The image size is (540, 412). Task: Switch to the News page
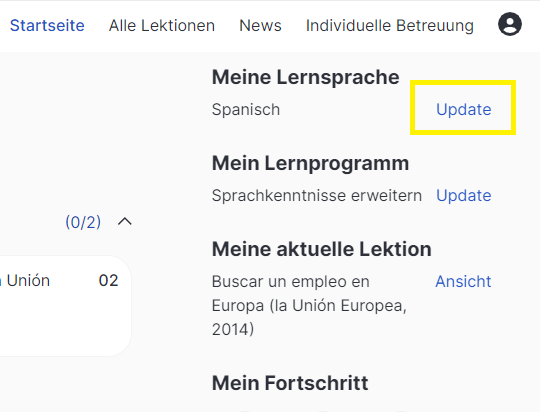click(260, 25)
